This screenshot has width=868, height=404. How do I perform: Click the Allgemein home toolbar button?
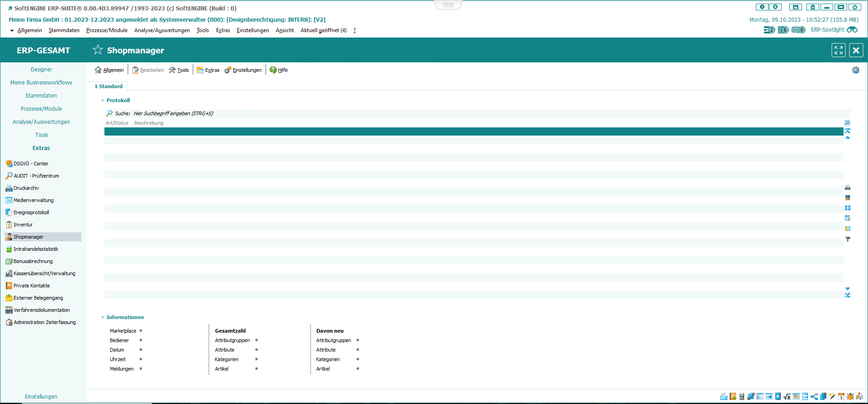[x=109, y=70]
